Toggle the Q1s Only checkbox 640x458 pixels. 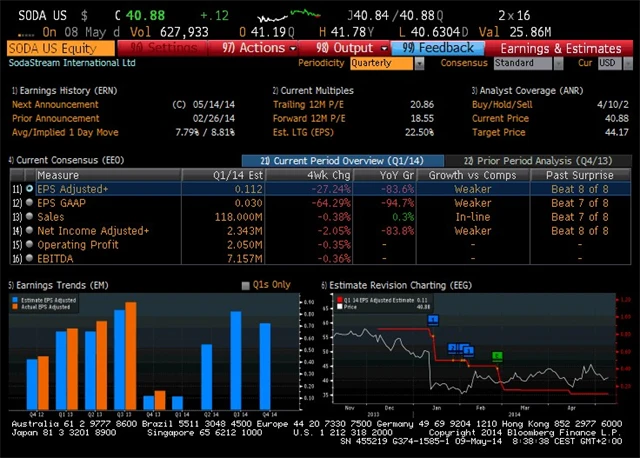tap(246, 285)
